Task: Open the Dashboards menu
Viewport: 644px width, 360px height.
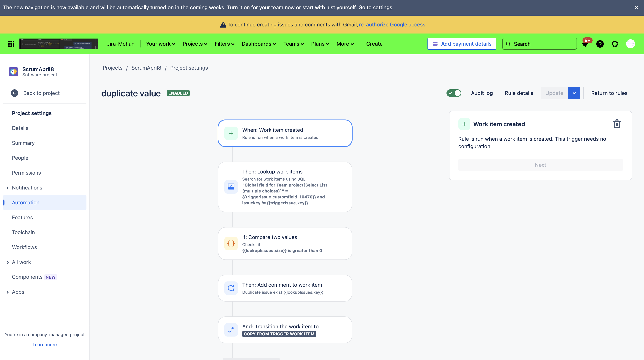Action: pos(259,44)
